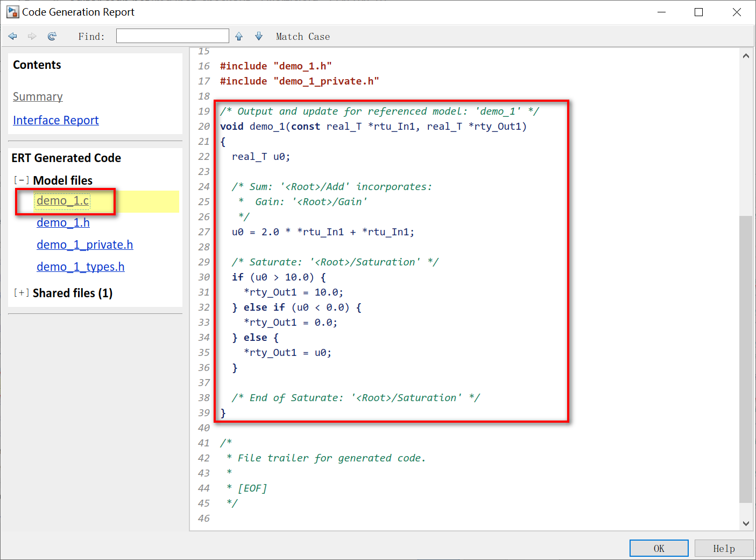Click the line 'u0 = 2.0 * *rtu_In1 + *rtu_In1;'

coord(323,232)
